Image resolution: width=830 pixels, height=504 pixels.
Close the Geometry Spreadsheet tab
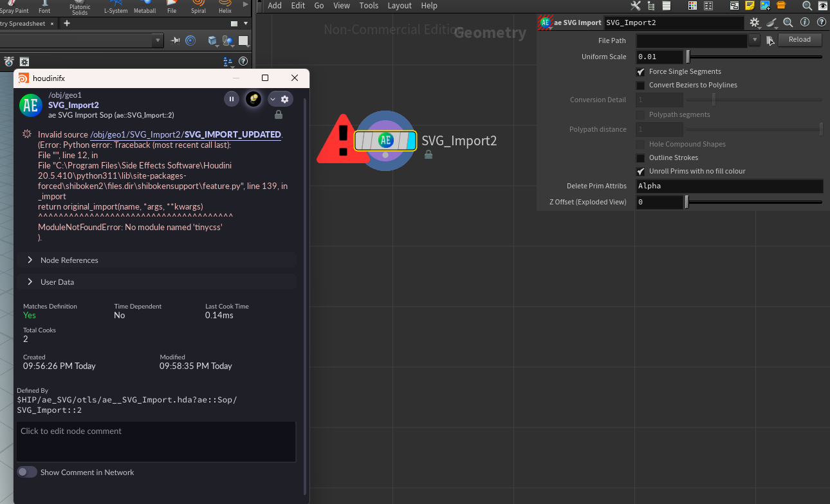coord(52,23)
